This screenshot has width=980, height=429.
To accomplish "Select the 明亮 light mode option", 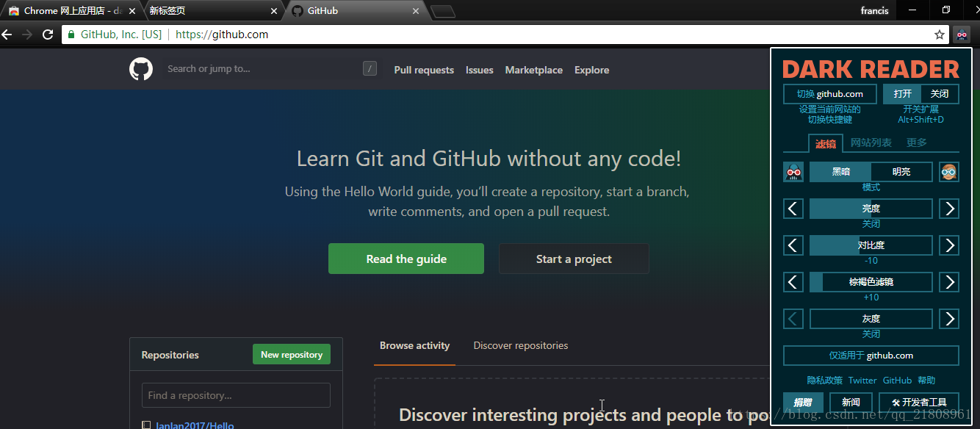I will pos(901,172).
